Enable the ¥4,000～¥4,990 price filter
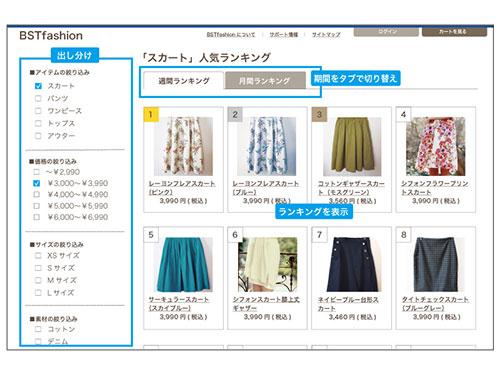 (x=37, y=194)
